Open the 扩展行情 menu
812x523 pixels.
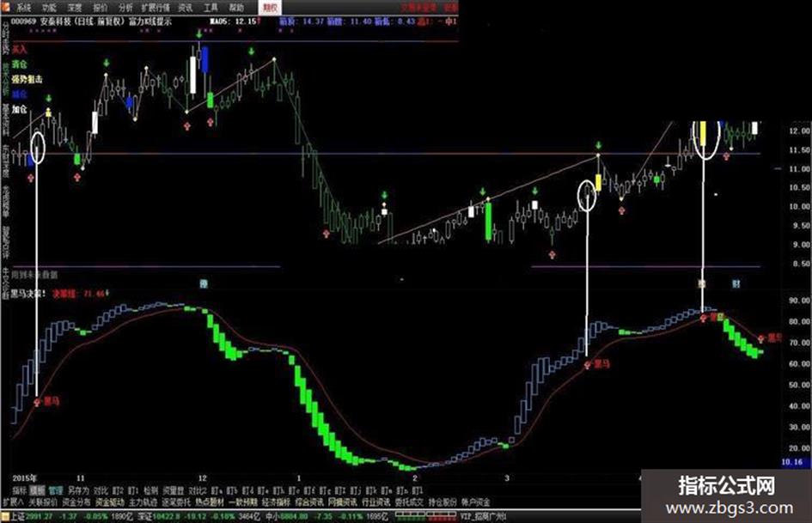click(156, 7)
